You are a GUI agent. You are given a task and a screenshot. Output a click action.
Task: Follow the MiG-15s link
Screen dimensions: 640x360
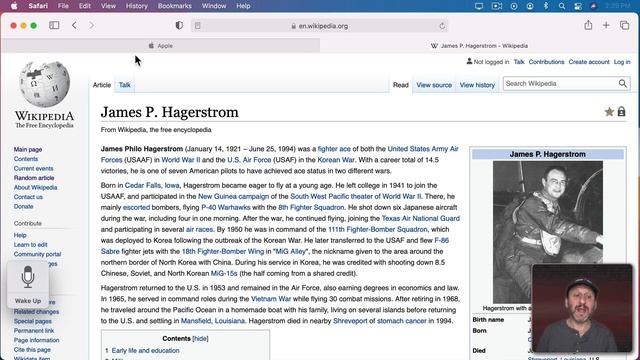pos(224,273)
